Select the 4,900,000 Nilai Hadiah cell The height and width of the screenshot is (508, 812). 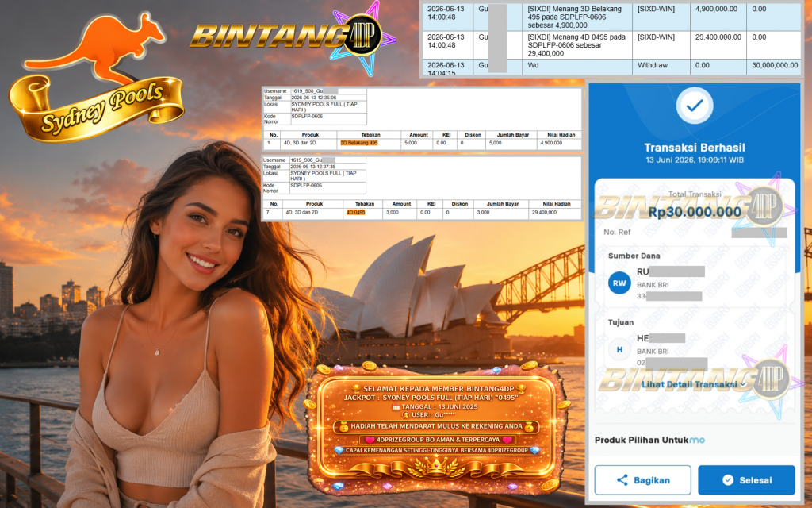pyautogui.click(x=559, y=143)
